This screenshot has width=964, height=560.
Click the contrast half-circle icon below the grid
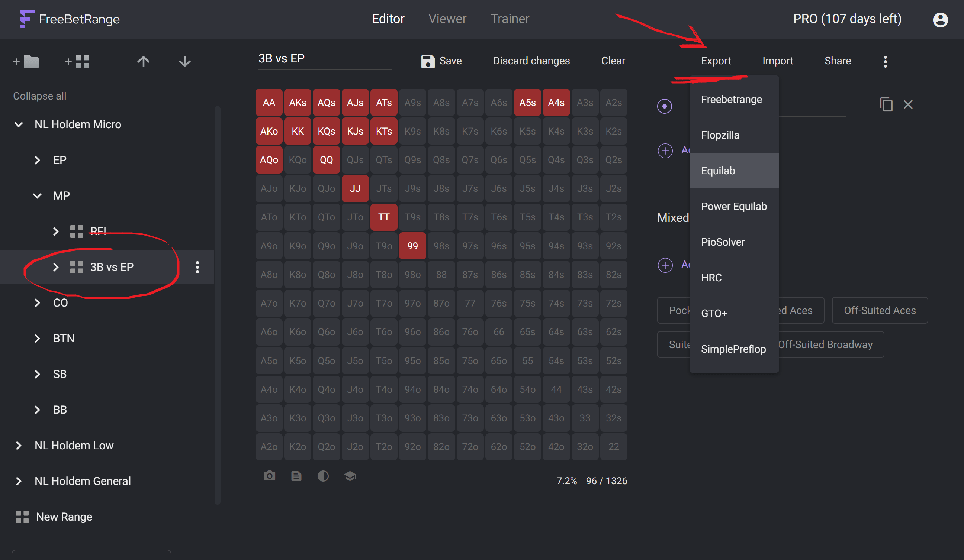pos(323,476)
